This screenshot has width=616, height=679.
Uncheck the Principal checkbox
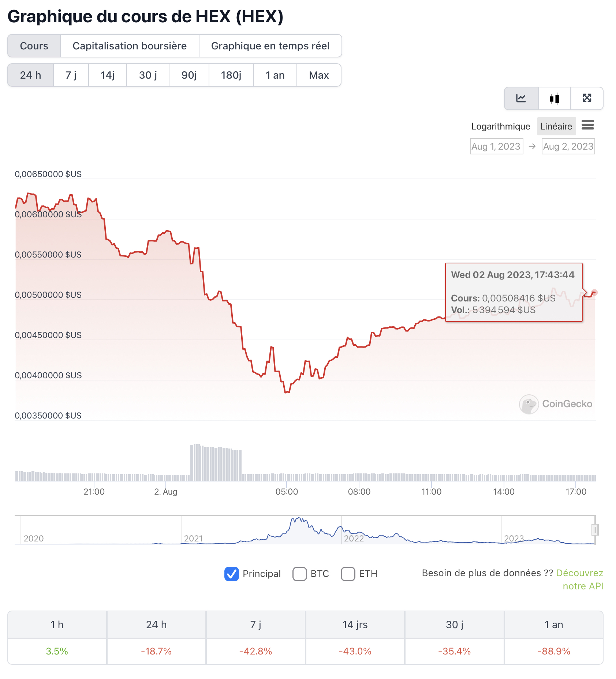tap(232, 574)
